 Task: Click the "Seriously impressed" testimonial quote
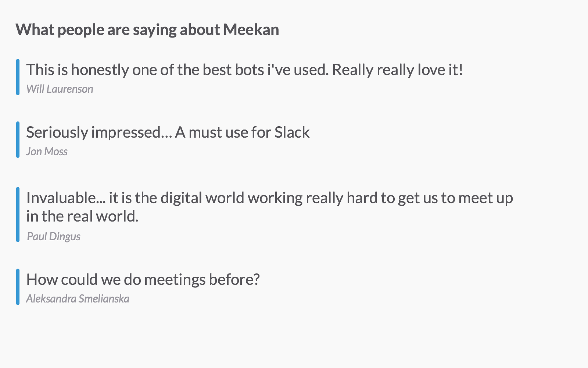coord(168,132)
